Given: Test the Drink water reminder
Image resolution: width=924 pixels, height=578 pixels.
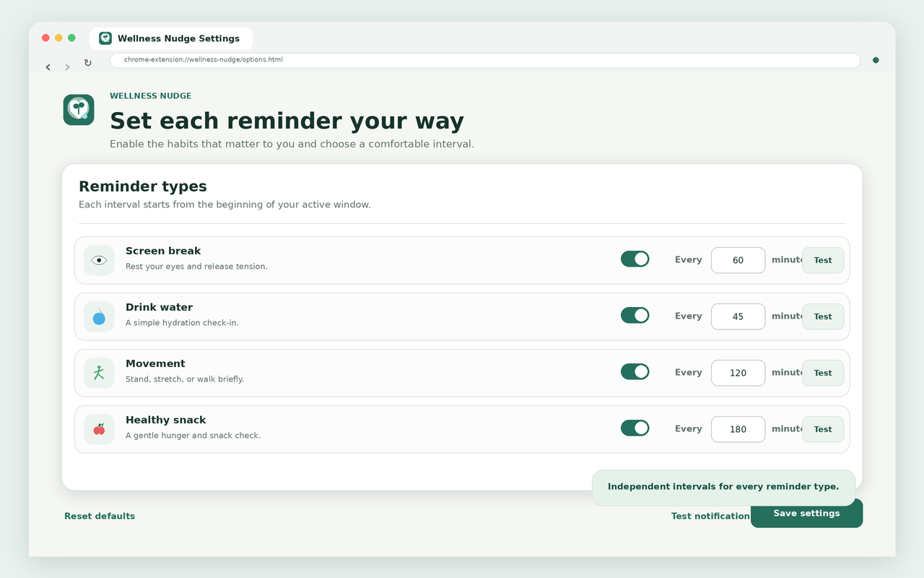Looking at the screenshot, I should coord(823,316).
